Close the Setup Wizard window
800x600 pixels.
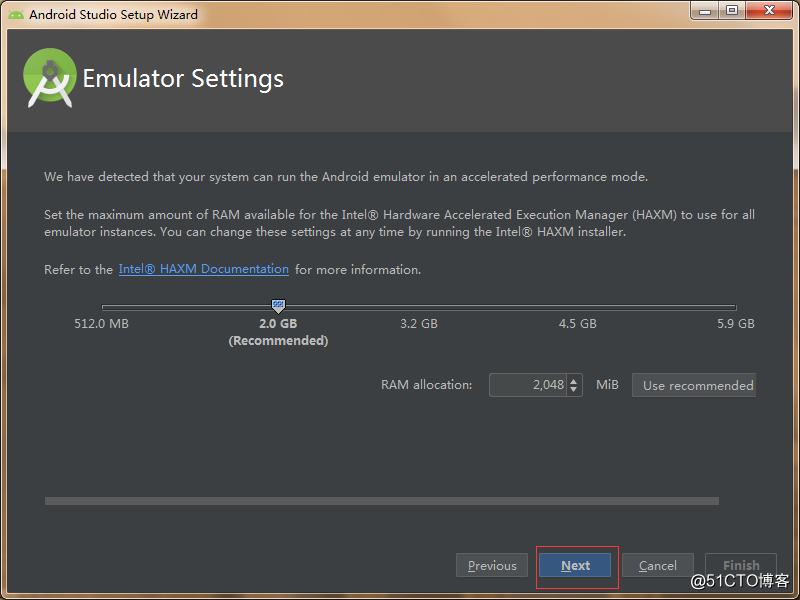point(769,11)
